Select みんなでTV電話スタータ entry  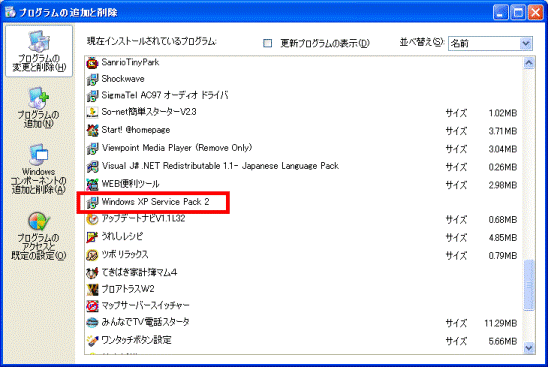145,322
